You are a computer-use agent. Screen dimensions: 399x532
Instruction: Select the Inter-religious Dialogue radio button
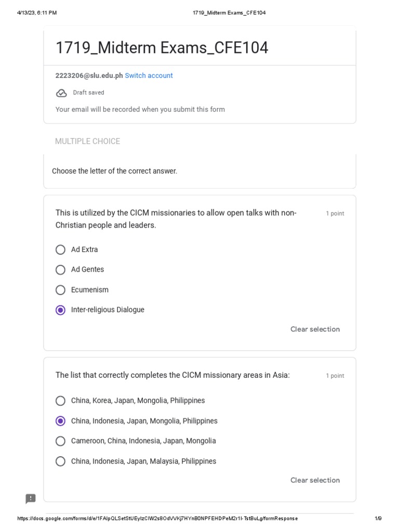pos(60,310)
